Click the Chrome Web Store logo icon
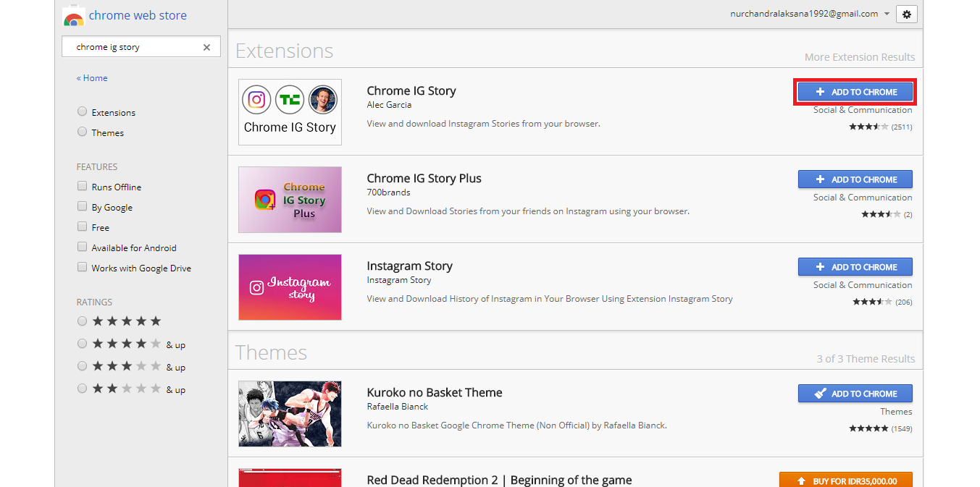 click(73, 17)
